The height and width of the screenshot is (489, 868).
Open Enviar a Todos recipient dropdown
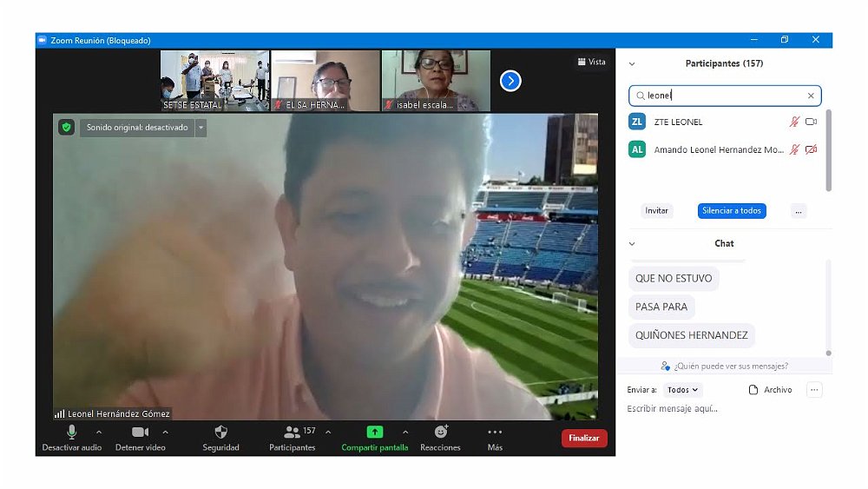pyautogui.click(x=683, y=390)
